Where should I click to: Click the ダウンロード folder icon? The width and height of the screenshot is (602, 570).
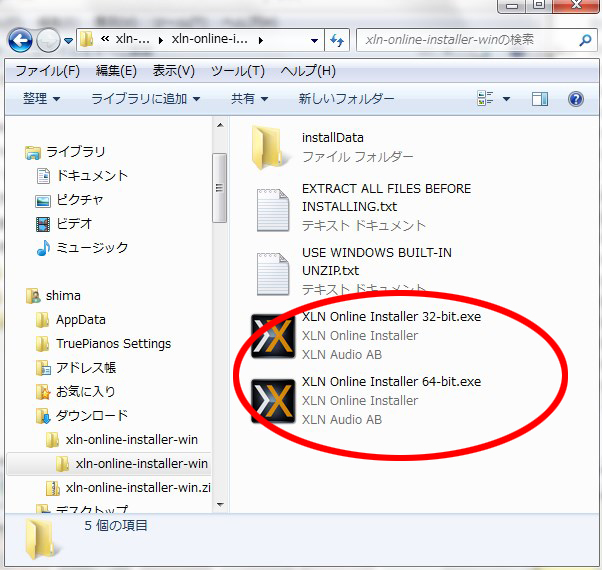(43, 416)
